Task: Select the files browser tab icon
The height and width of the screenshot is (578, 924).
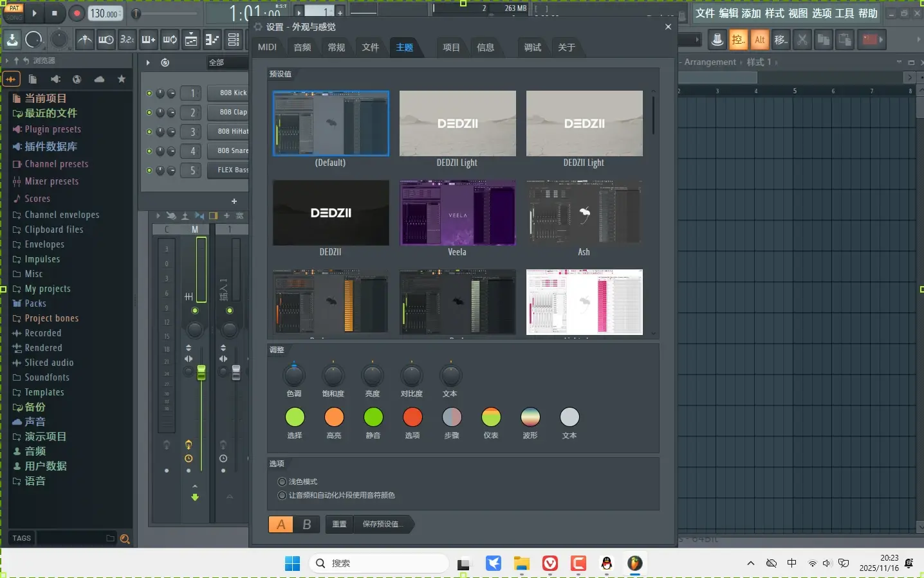Action: point(33,79)
